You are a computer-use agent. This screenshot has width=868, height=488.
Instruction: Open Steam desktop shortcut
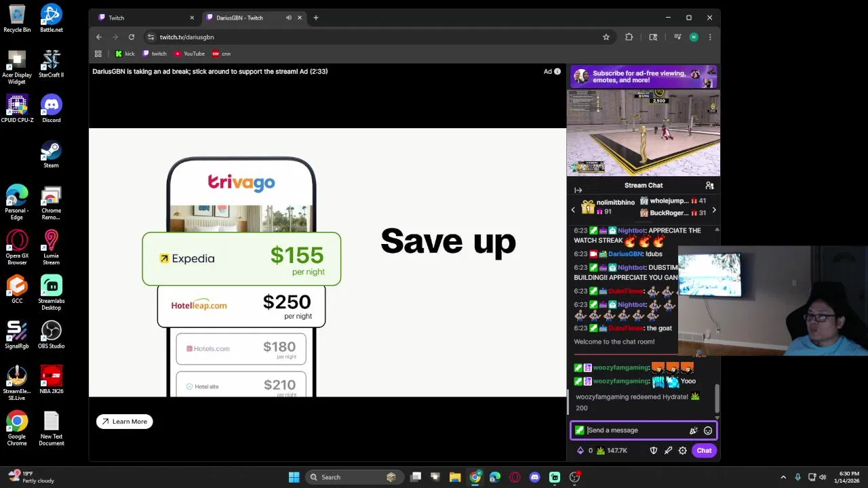click(52, 154)
